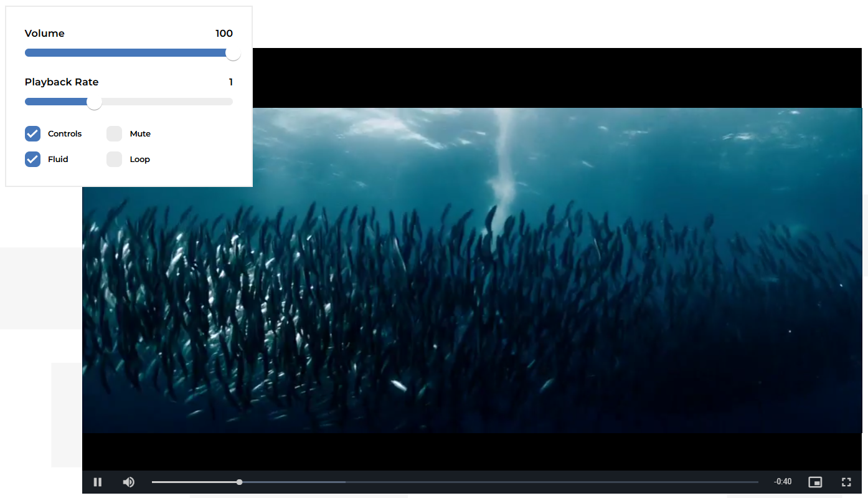Click the speaker icon in player bar
The image size is (868, 498).
tap(129, 482)
